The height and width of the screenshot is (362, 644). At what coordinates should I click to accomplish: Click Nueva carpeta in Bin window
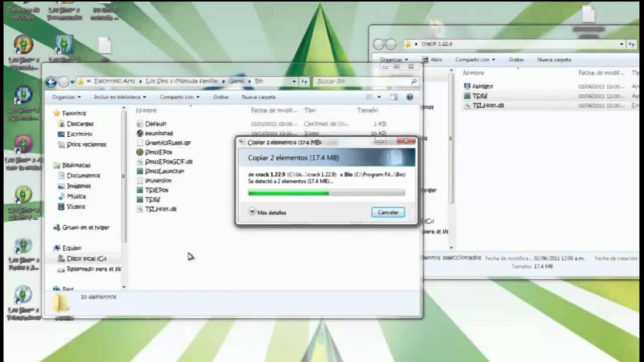pos(259,97)
